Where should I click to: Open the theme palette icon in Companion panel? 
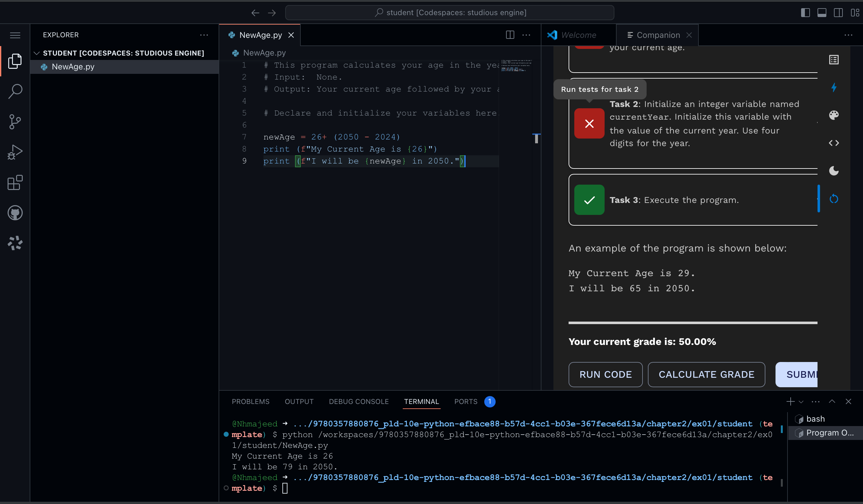pyautogui.click(x=834, y=115)
